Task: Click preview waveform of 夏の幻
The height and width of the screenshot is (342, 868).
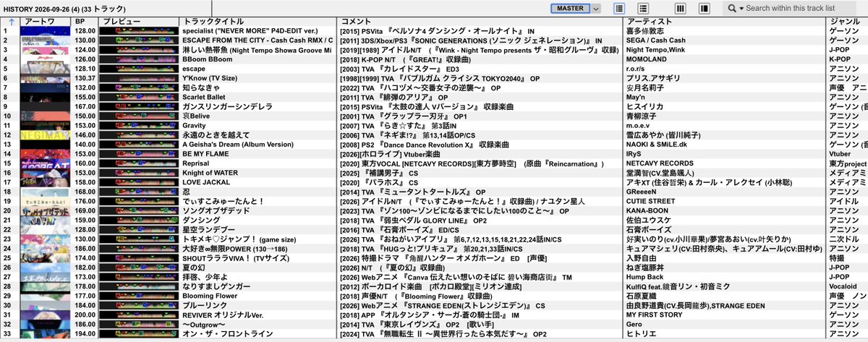Action: [x=140, y=267]
